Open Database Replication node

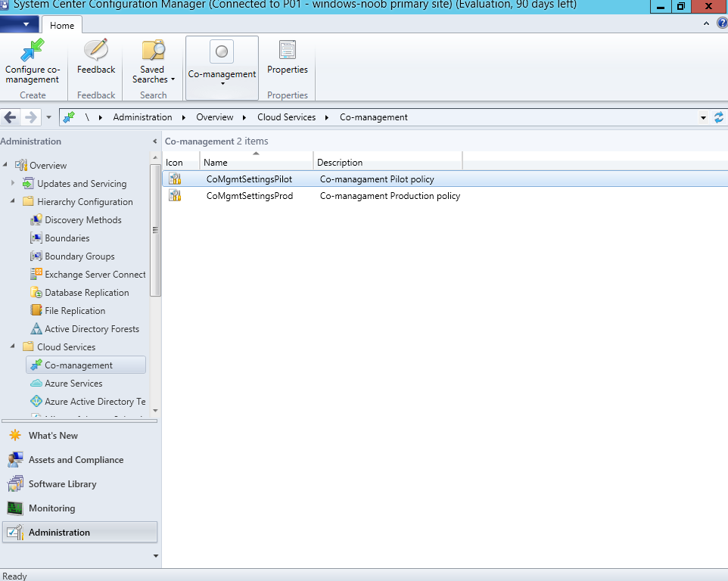87,292
